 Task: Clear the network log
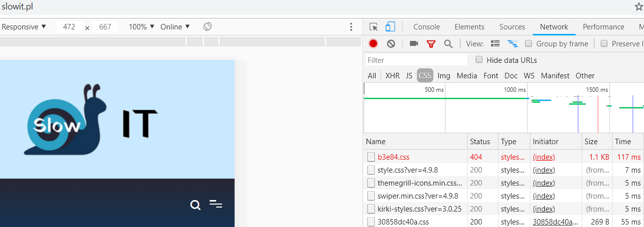point(391,44)
